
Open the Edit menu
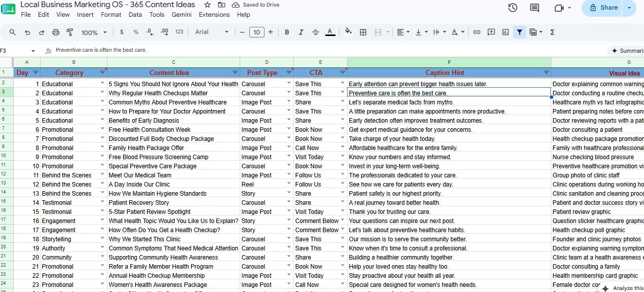[44, 15]
